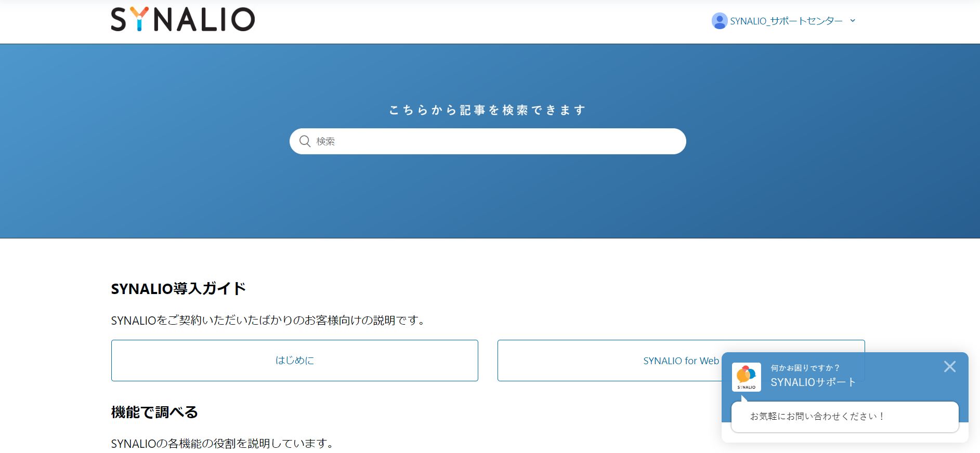Click the SYNALIO導入ガイド heading
This screenshot has width=980, height=453.
coord(178,289)
